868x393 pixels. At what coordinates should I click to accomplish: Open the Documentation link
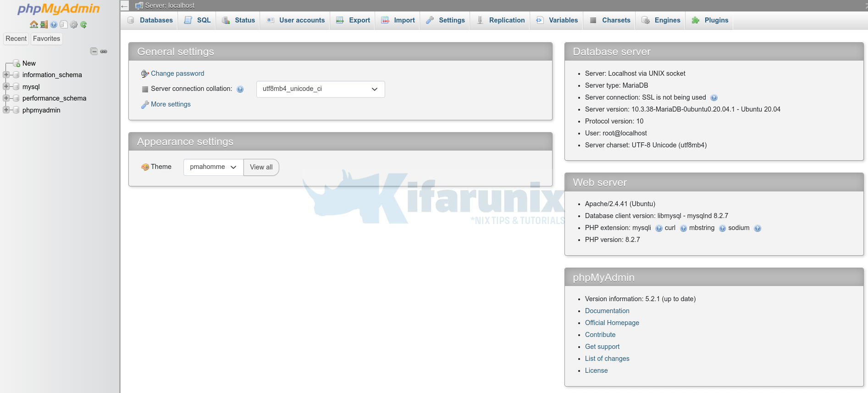coord(607,311)
